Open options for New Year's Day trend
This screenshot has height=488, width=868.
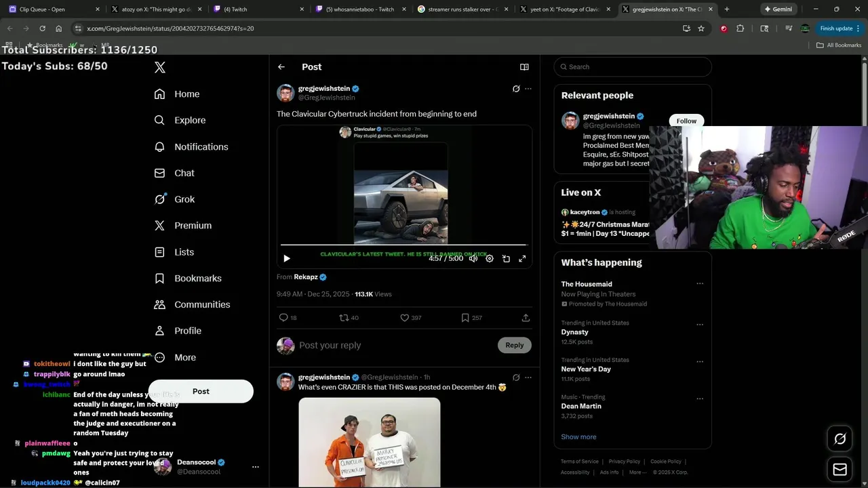click(x=700, y=361)
